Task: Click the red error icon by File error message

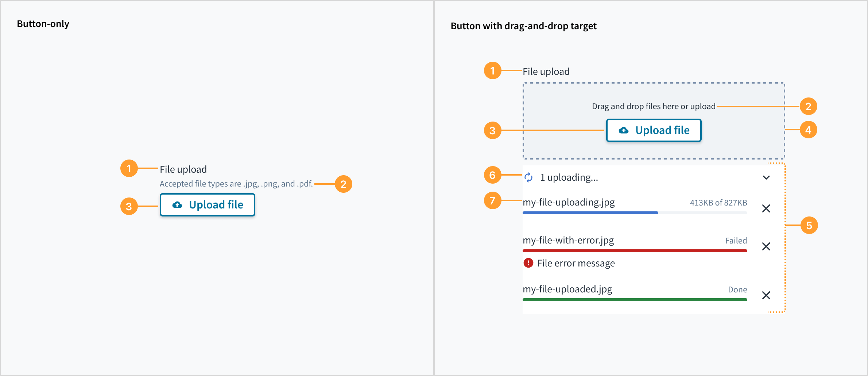Action: click(x=528, y=263)
